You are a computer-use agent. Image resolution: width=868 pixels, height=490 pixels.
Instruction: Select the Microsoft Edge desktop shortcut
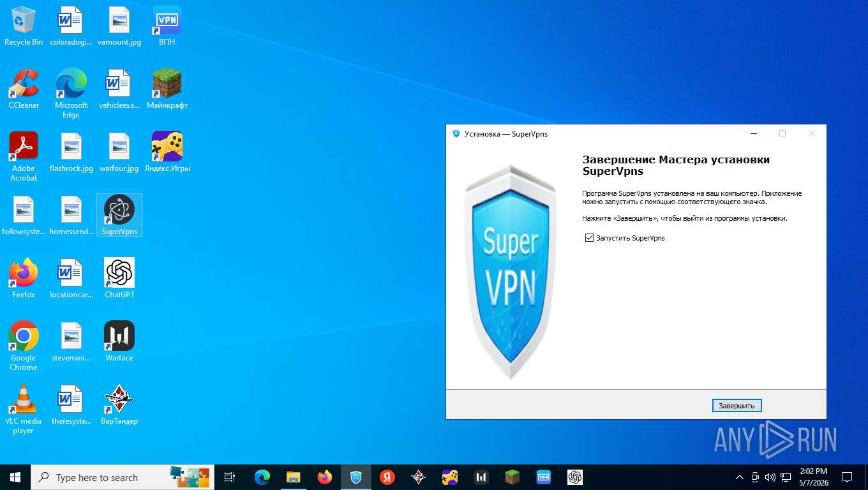point(71,94)
